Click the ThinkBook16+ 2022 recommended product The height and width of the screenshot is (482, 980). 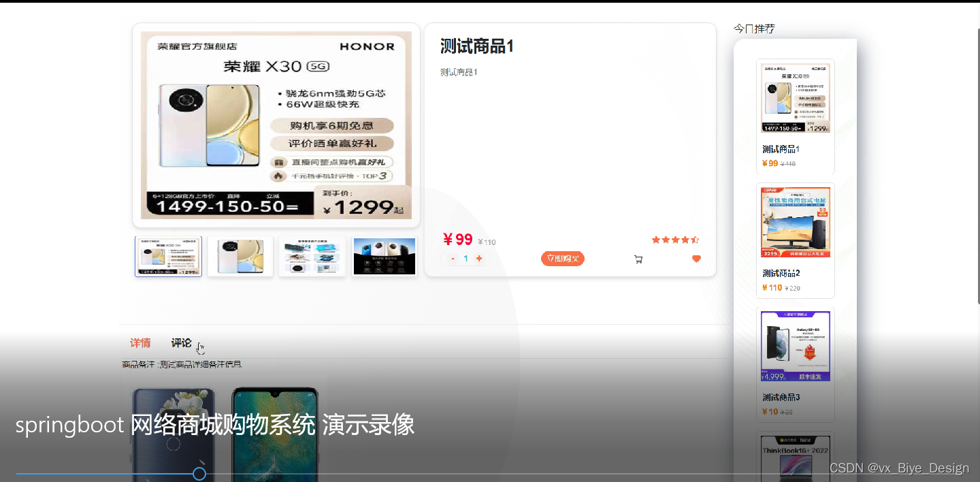pos(796,457)
